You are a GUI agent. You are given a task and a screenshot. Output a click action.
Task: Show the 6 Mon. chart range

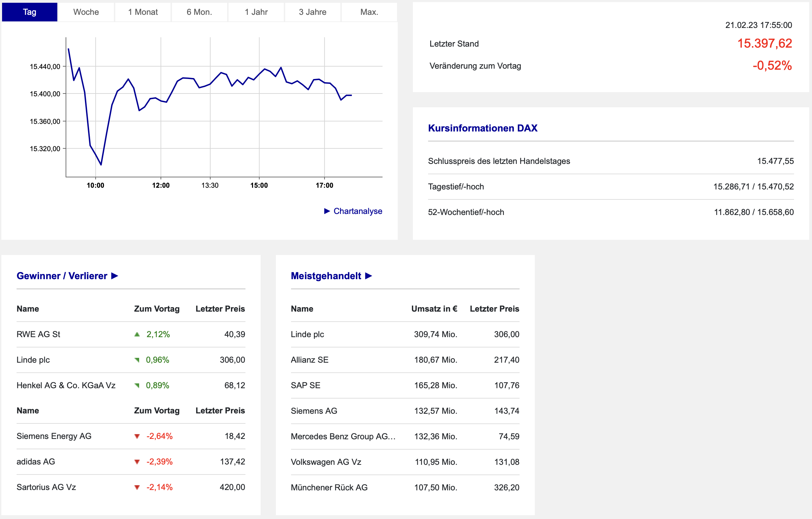(x=199, y=12)
